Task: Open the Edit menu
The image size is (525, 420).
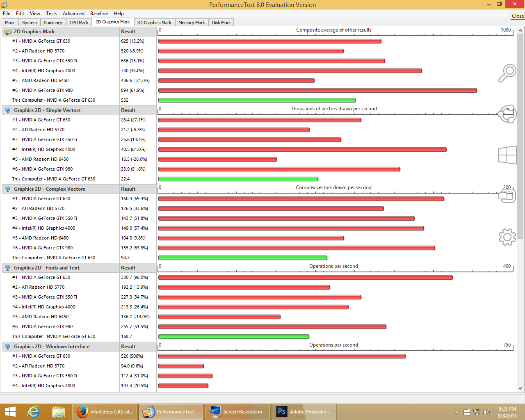Action: 20,14
